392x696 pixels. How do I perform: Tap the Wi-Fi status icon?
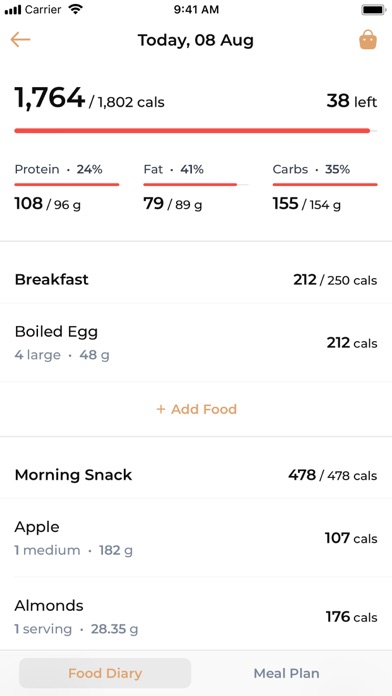75,9
